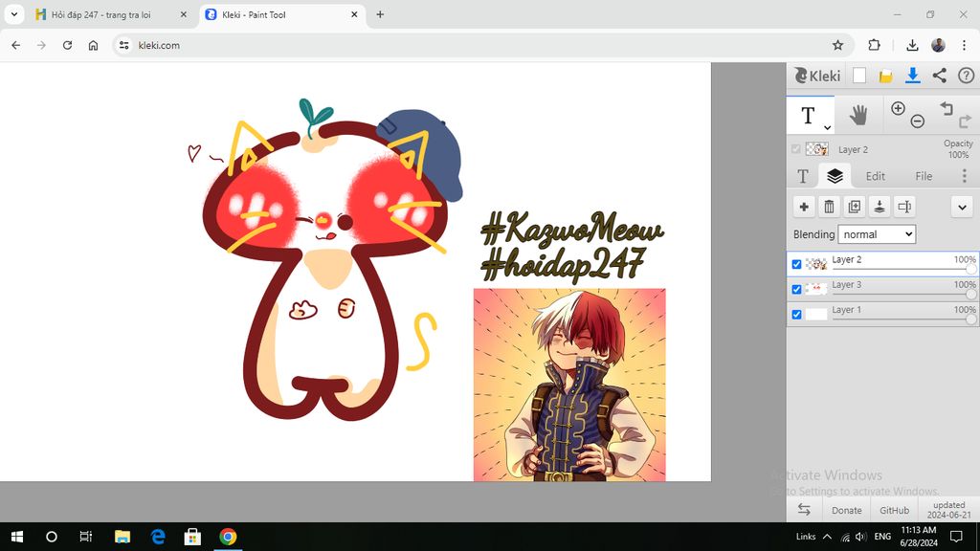Bookmark this page with the star
The height and width of the screenshot is (551, 980).
pyautogui.click(x=837, y=45)
